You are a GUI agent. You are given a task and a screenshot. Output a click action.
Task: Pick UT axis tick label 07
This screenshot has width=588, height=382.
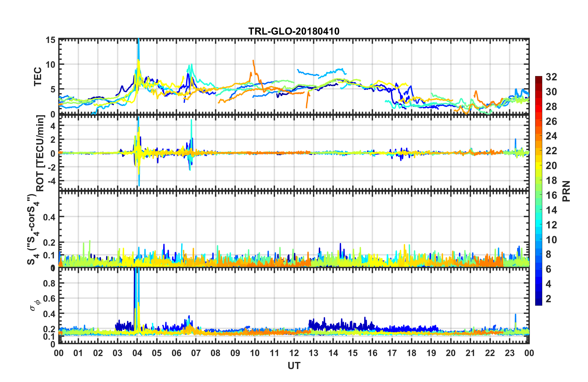196,353
